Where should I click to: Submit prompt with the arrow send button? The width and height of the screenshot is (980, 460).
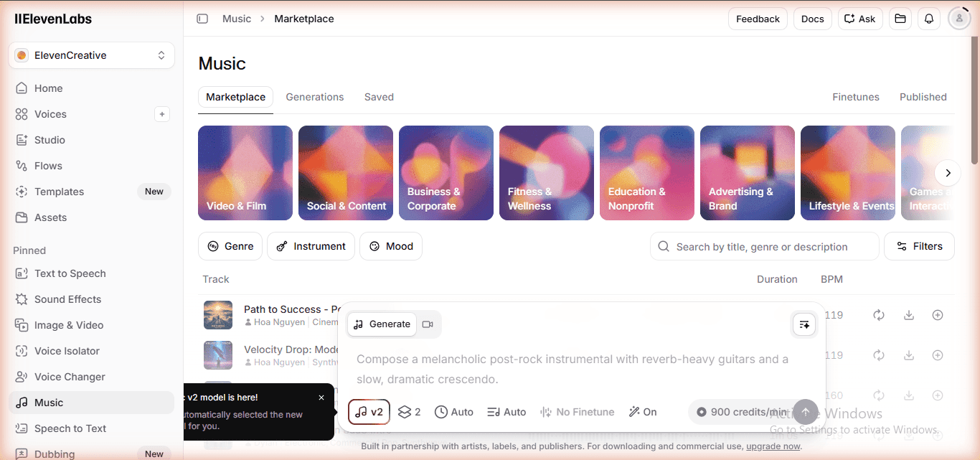[805, 412]
